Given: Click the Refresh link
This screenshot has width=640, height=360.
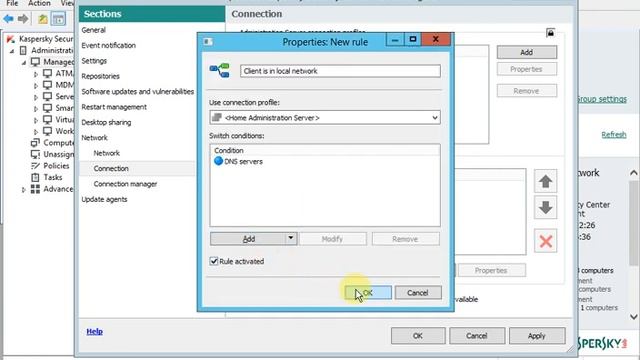Looking at the screenshot, I should coord(614,135).
